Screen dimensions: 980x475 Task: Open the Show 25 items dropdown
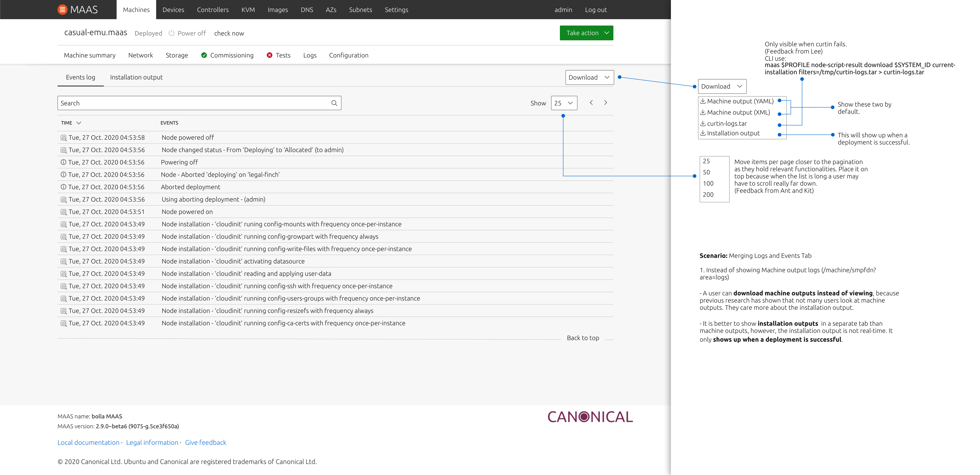pos(564,103)
